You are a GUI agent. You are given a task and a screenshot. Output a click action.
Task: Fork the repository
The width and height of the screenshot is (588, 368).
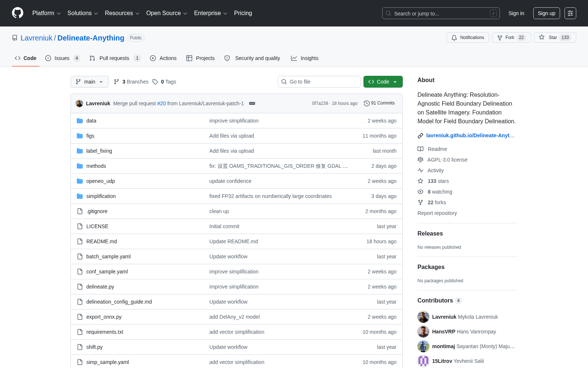(511, 38)
